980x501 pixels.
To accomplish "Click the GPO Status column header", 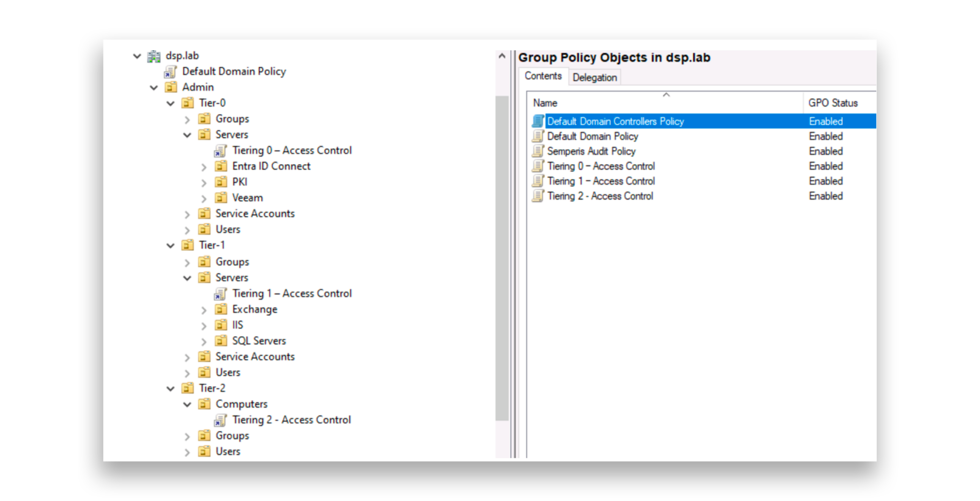I will click(833, 102).
